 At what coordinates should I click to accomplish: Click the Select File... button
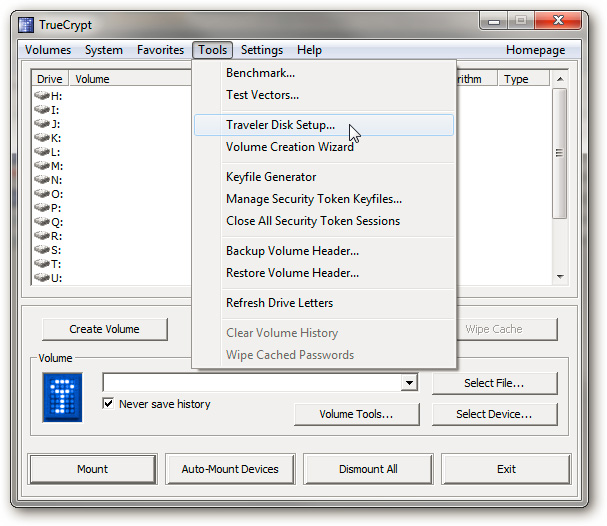point(494,383)
